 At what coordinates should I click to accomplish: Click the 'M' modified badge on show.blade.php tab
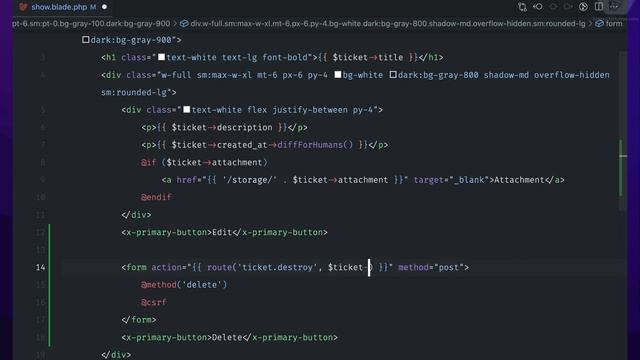pyautogui.click(x=93, y=7)
